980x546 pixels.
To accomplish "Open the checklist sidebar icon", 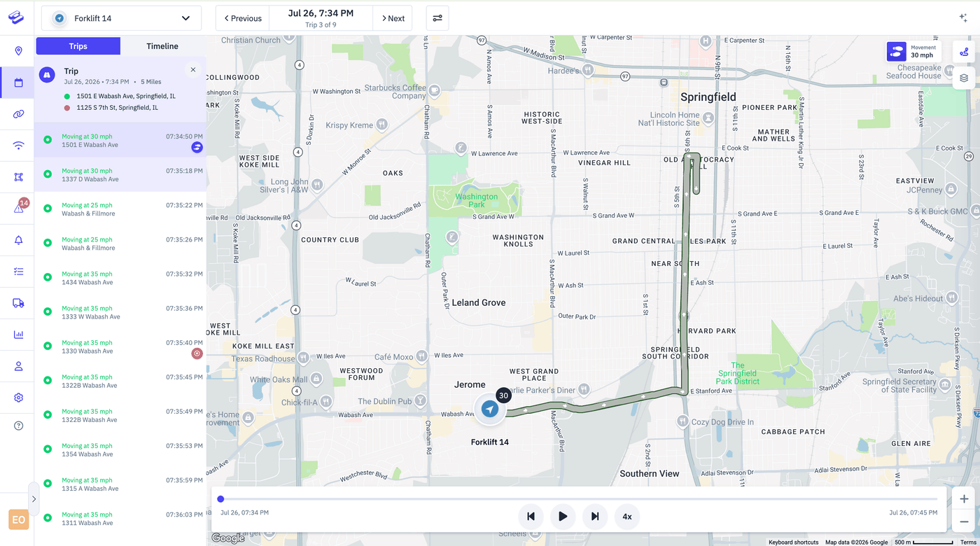I will pos(18,272).
